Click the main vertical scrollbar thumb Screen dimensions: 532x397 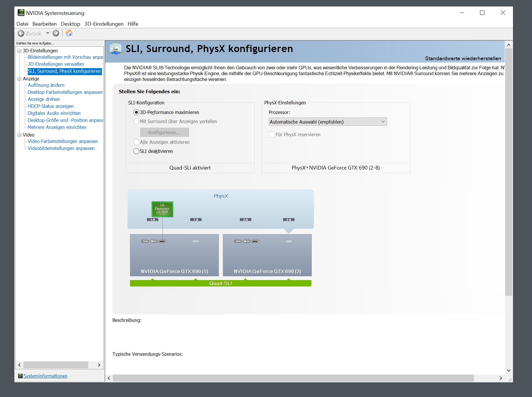509,172
